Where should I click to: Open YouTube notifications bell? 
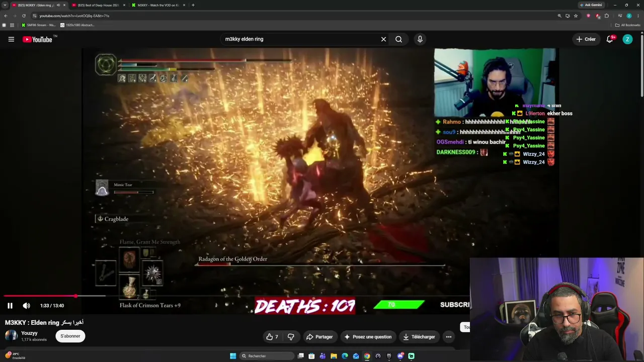[x=610, y=39]
